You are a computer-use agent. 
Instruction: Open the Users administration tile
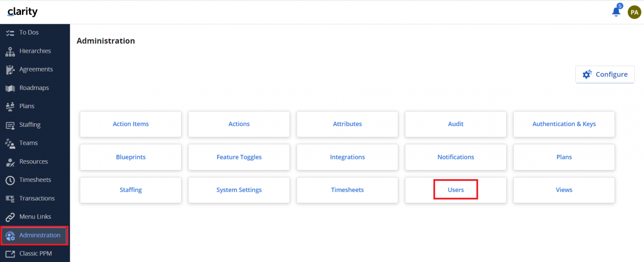tap(456, 190)
